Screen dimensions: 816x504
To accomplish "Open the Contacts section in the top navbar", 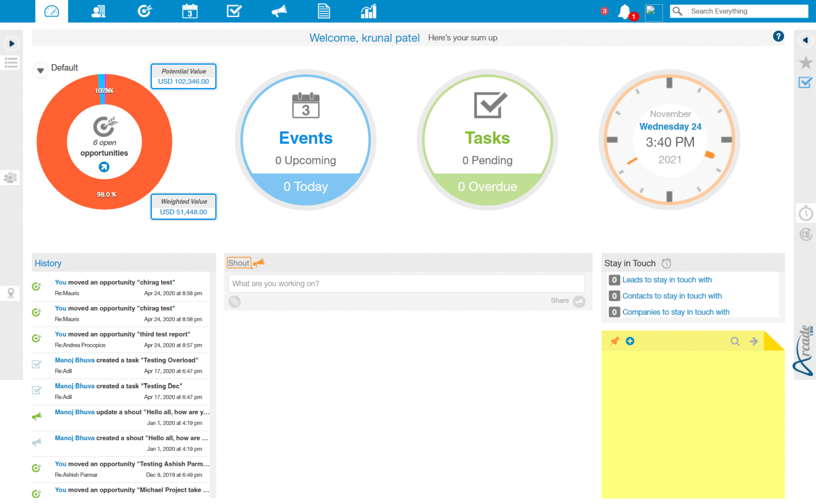I will click(98, 11).
